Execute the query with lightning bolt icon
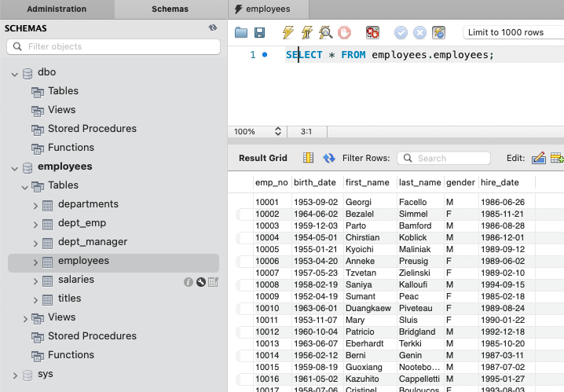Viewport: 564px width, 392px height. (287, 32)
